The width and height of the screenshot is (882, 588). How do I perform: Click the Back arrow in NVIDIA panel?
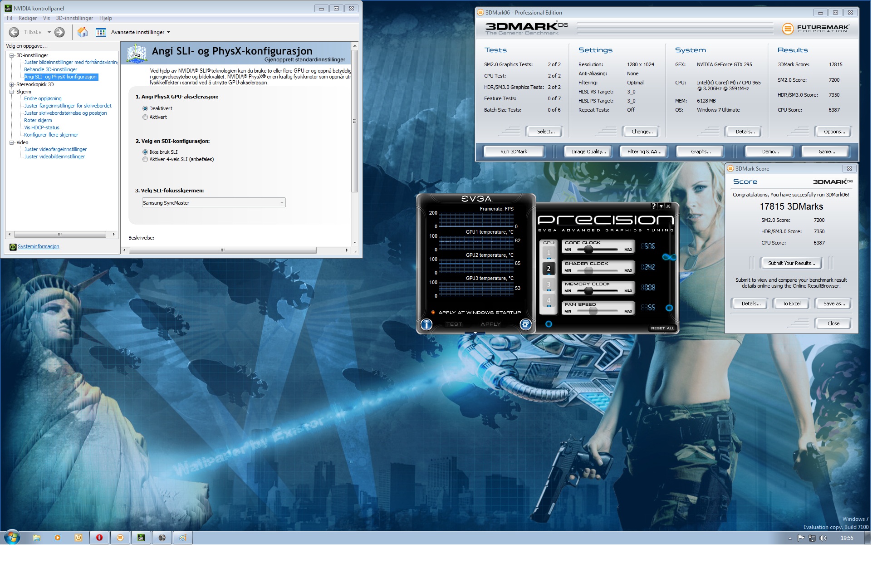[14, 32]
